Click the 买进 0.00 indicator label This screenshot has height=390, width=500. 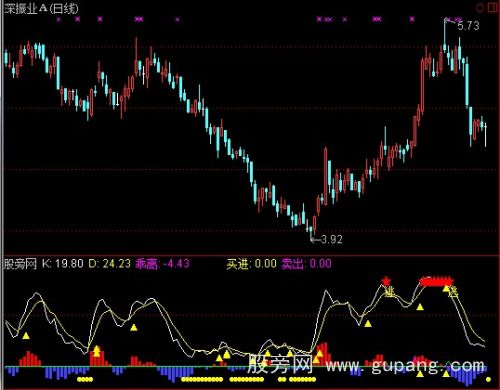click(251, 264)
